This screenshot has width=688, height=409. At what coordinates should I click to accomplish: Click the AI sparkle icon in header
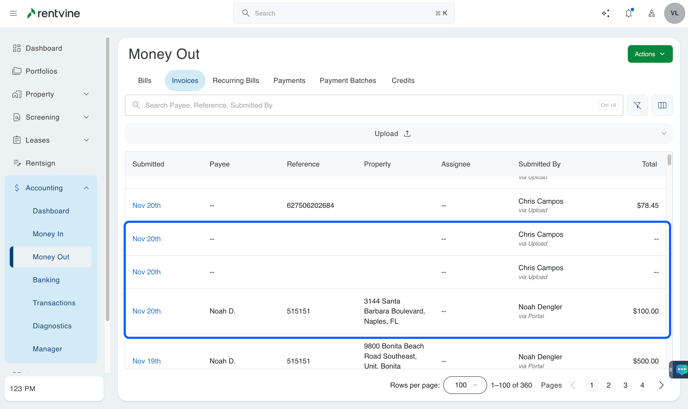605,13
